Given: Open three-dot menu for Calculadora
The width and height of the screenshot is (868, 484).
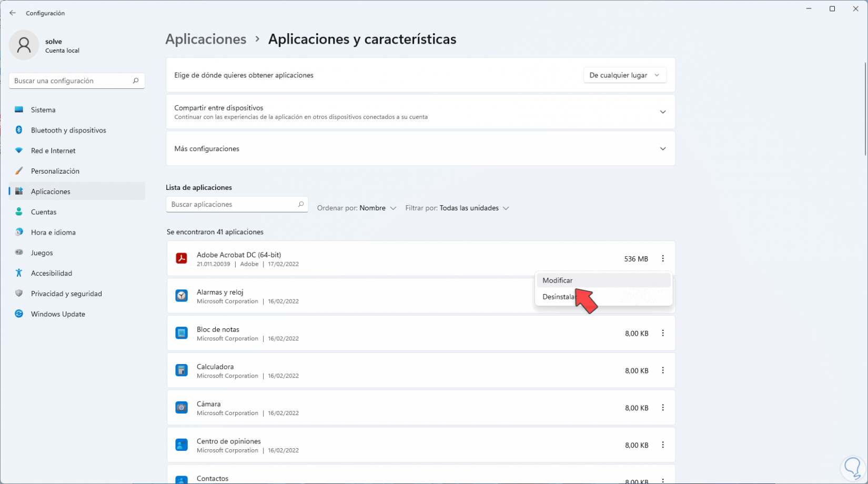Looking at the screenshot, I should pyautogui.click(x=663, y=370).
